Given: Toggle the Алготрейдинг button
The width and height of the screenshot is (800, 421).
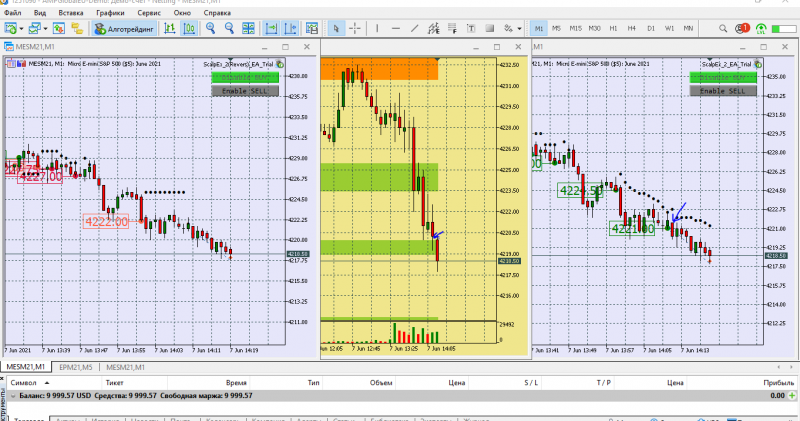Looking at the screenshot, I should coord(124,29).
